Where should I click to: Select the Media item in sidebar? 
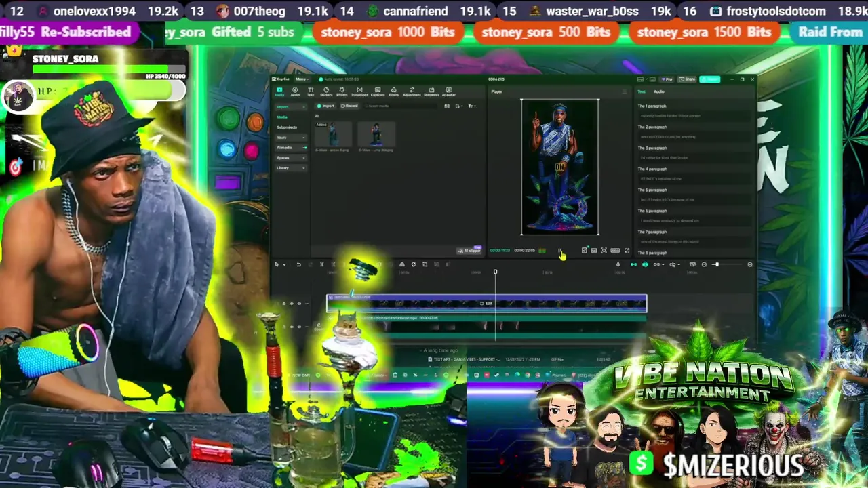click(x=282, y=117)
